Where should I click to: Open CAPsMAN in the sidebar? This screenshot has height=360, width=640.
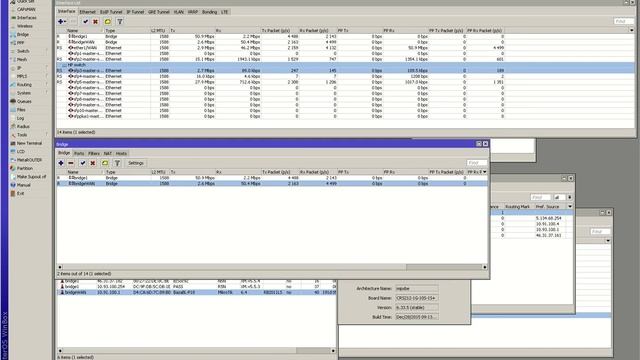pos(25,9)
